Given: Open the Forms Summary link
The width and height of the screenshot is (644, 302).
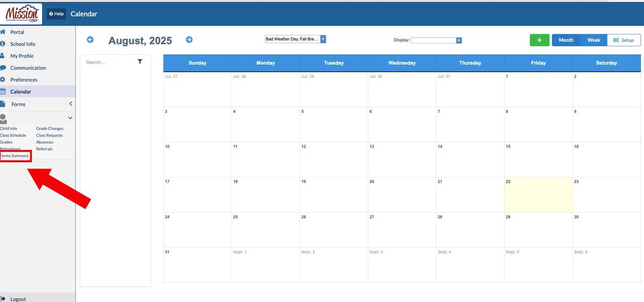Looking at the screenshot, I should click(x=14, y=156).
